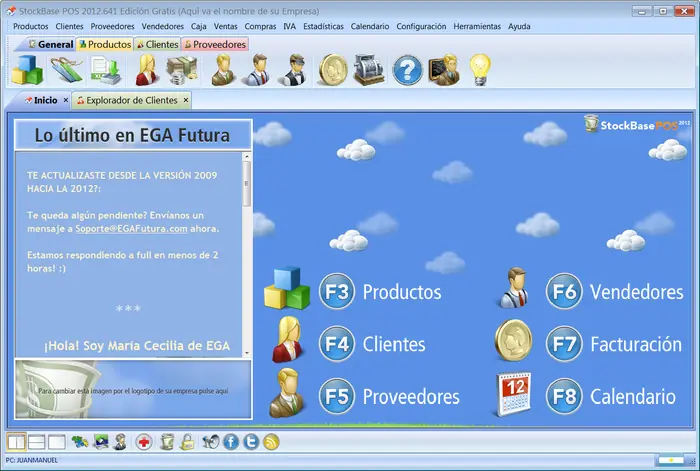Click the gold coin toolbar icon
700x471 pixels.
(333, 70)
